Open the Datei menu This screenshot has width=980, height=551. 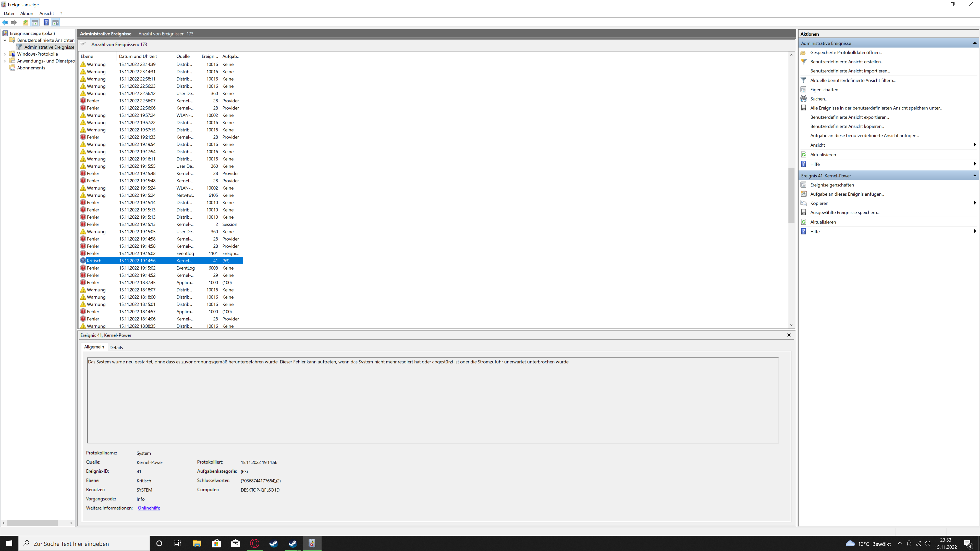(x=9, y=13)
